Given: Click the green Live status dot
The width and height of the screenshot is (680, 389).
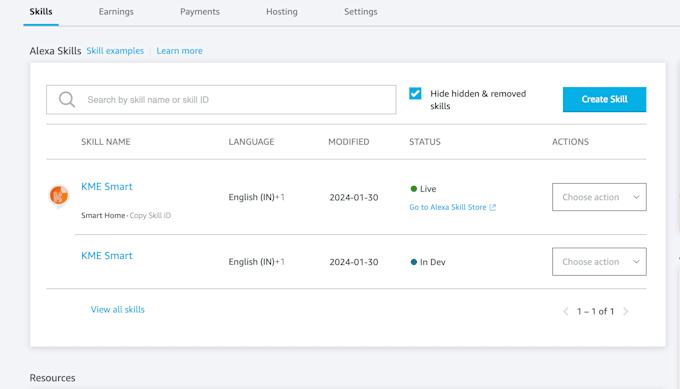Looking at the screenshot, I should click(414, 189).
